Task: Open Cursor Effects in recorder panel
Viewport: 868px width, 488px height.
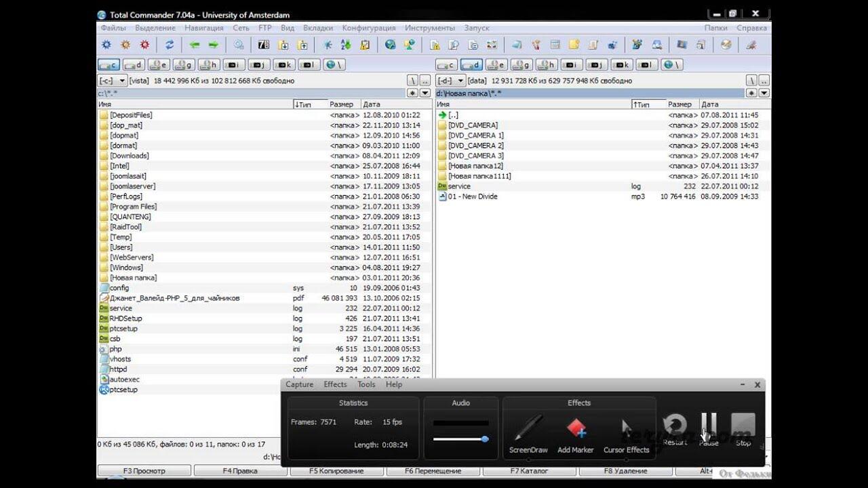Action: (x=626, y=434)
